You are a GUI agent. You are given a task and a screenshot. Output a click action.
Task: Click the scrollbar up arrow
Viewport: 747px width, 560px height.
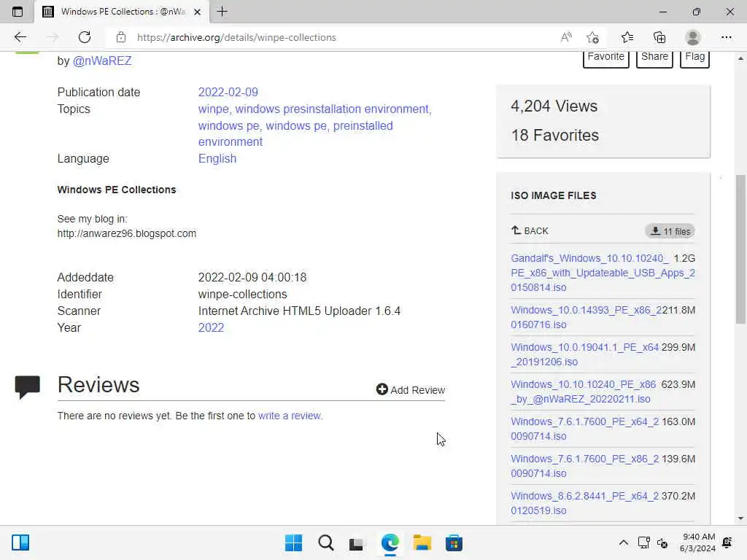pos(740,58)
